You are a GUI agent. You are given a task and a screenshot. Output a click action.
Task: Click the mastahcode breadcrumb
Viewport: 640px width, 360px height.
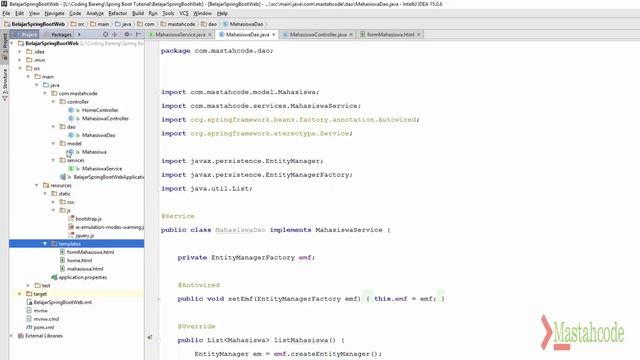[178, 24]
